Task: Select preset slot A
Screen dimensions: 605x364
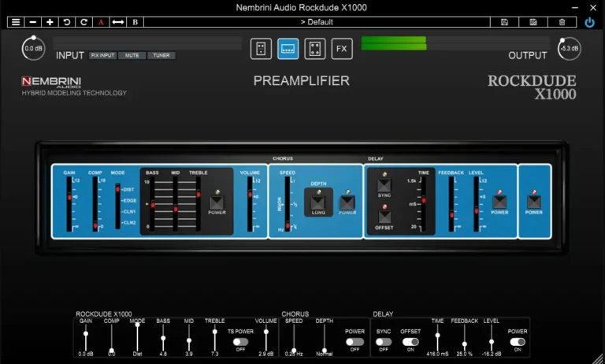Action: click(x=101, y=22)
